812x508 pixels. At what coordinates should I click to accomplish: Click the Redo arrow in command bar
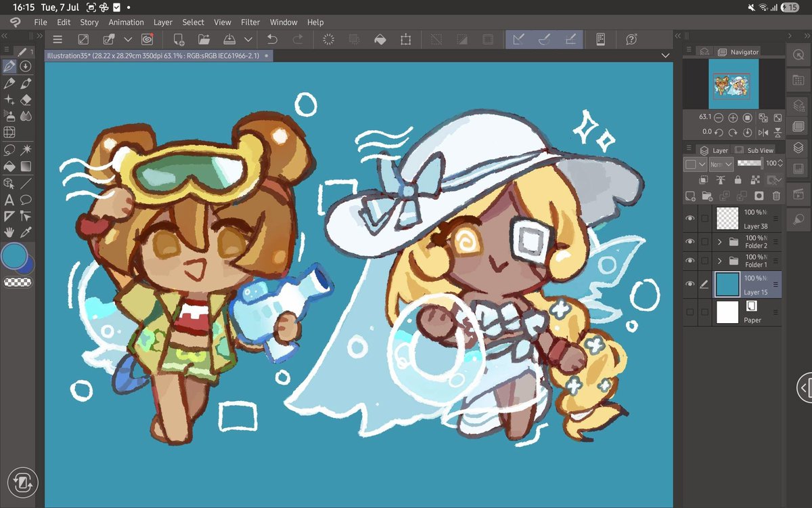[297, 39]
